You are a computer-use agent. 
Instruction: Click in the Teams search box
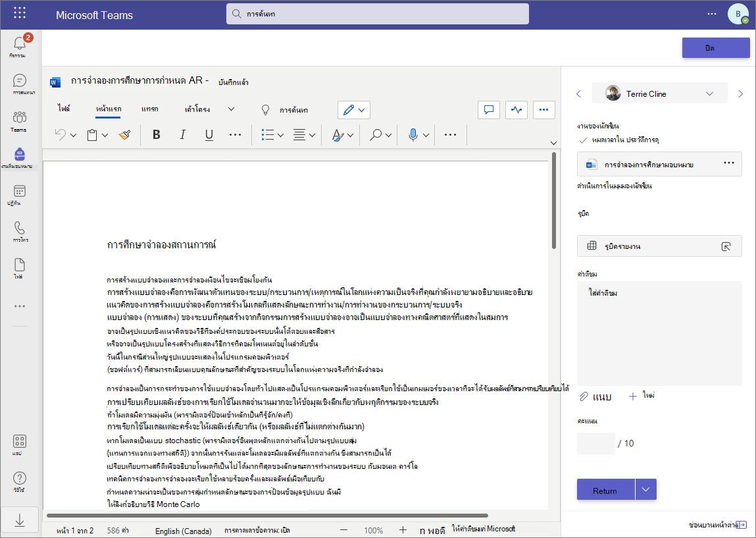pos(378,14)
